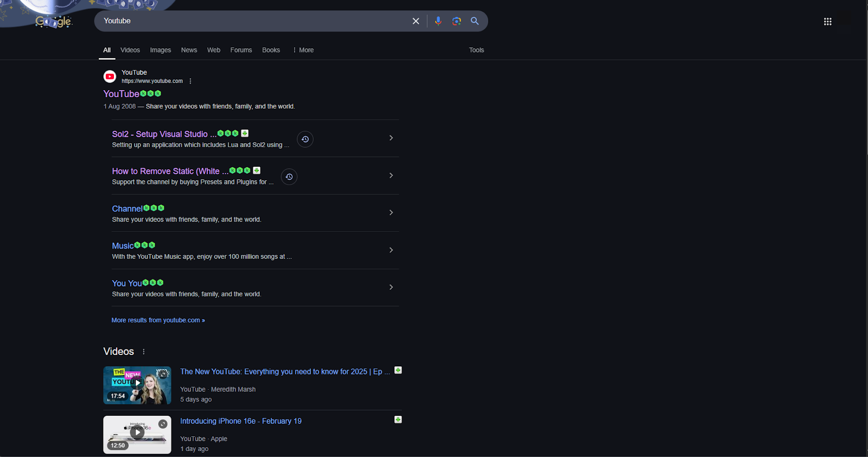Open the How to Remove Static (White ... link
The width and height of the screenshot is (868, 457).
point(170,171)
